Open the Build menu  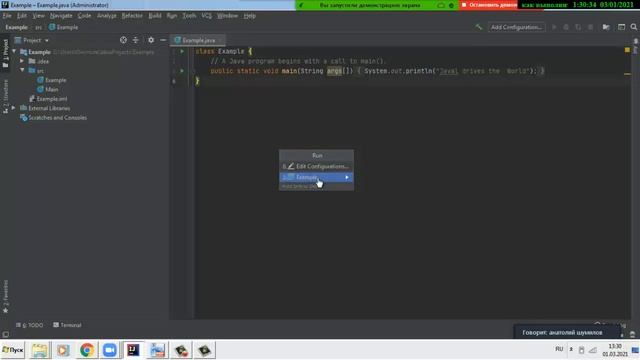[155, 16]
